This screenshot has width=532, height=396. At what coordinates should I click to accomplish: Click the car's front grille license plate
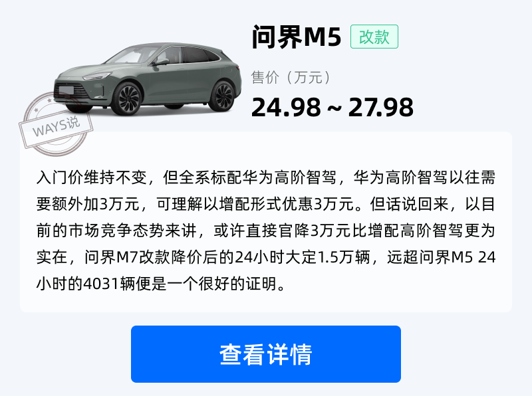coord(66,90)
